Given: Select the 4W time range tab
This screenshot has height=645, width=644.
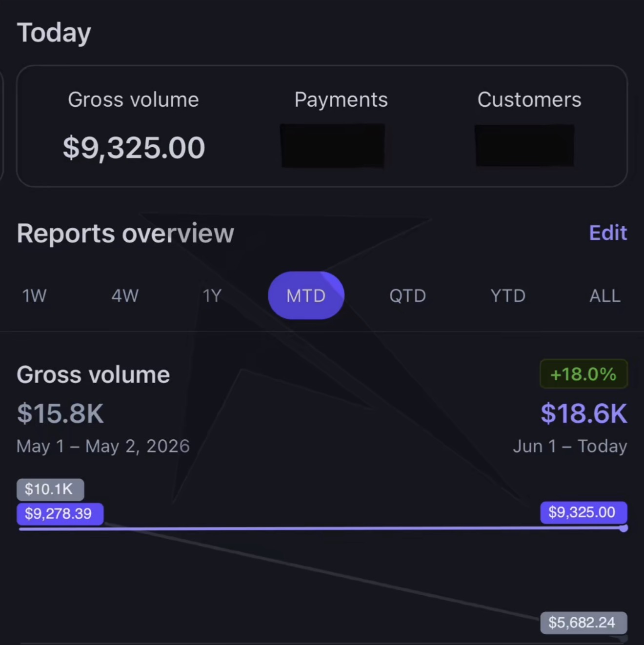Looking at the screenshot, I should [x=125, y=295].
